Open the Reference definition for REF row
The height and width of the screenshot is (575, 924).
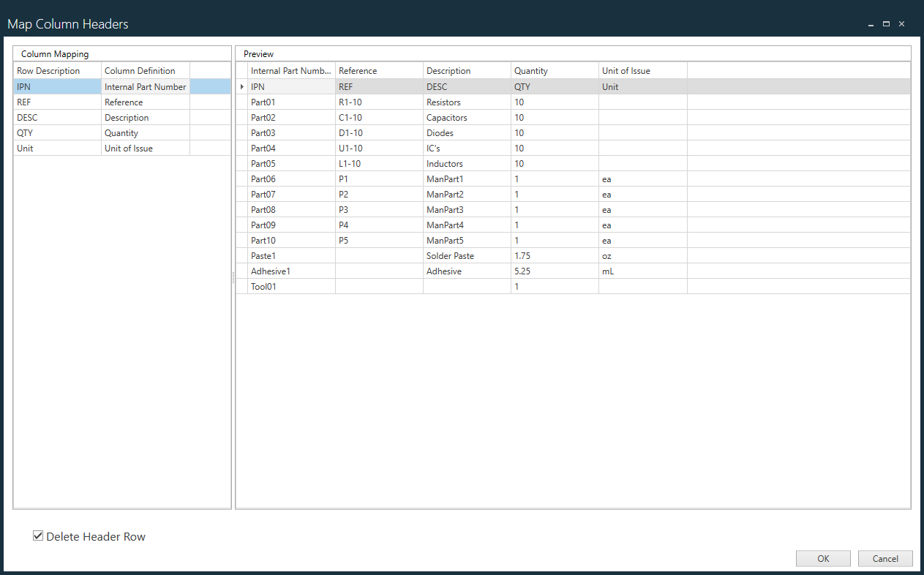145,102
